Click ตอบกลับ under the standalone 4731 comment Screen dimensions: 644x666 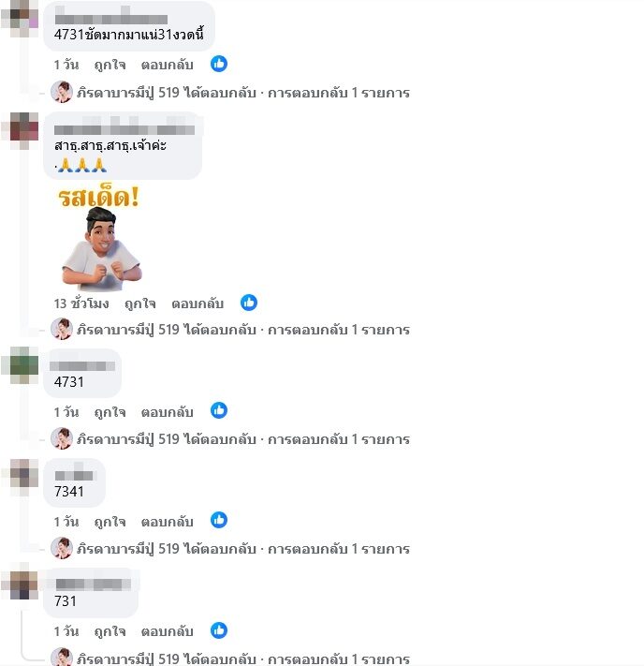tap(168, 412)
